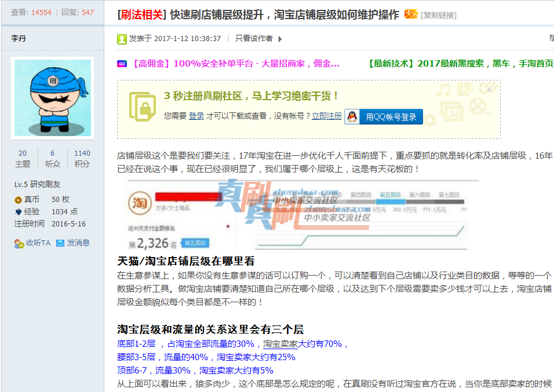Viewport: 554px width, 392px height.
Task: Click the thread title text
Action: [x=285, y=15]
